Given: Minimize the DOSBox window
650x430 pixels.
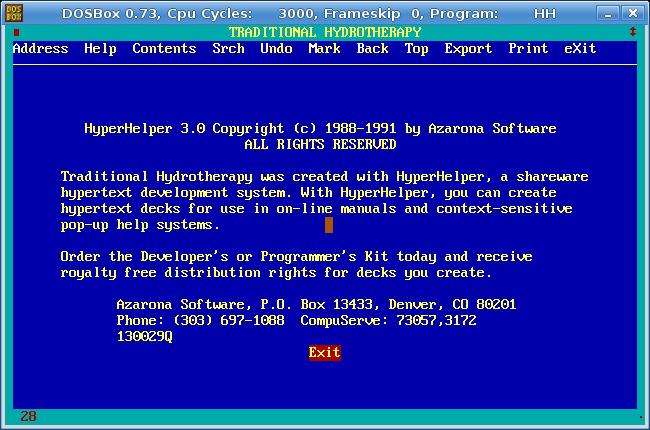Looking at the screenshot, I should 608,14.
